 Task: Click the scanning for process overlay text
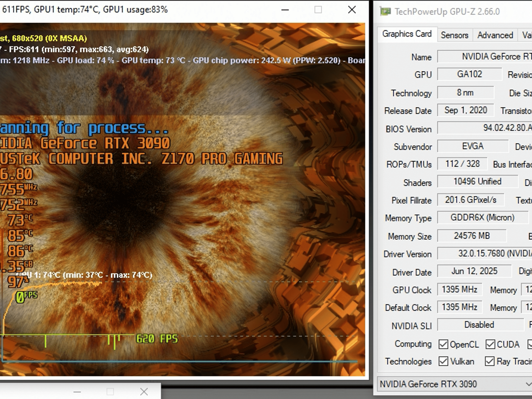point(84,128)
